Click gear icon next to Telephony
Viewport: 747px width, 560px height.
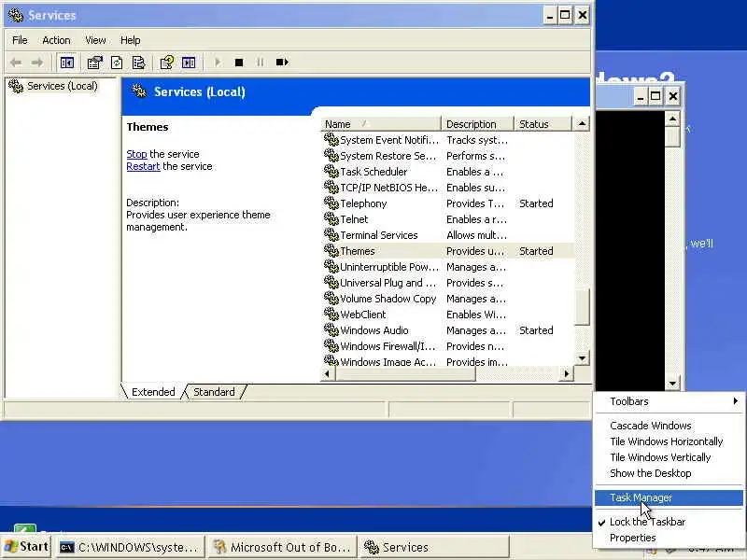click(x=331, y=203)
